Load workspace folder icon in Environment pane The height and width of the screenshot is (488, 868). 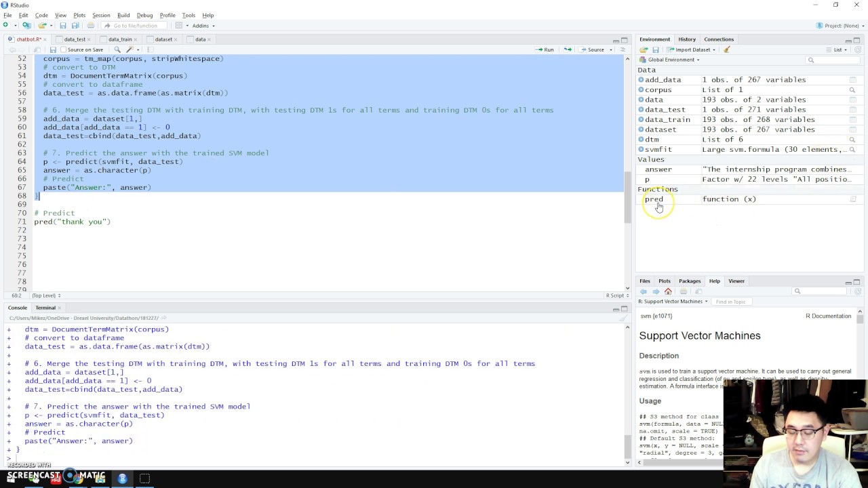pos(644,49)
